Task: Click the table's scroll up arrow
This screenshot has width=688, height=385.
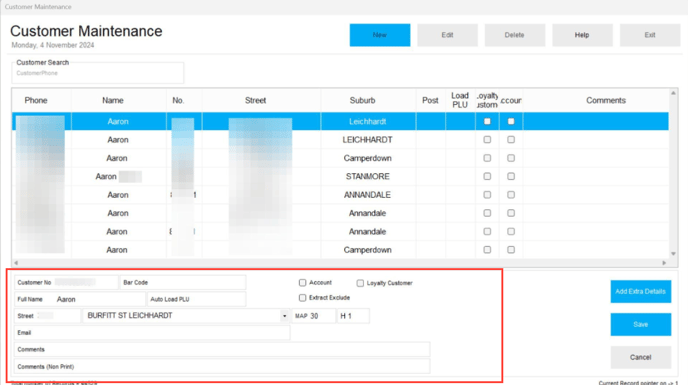Action: (x=673, y=93)
